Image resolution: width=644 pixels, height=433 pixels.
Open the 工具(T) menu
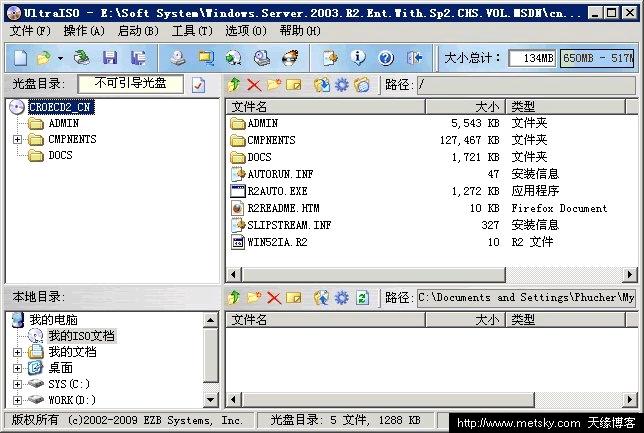coord(192,31)
